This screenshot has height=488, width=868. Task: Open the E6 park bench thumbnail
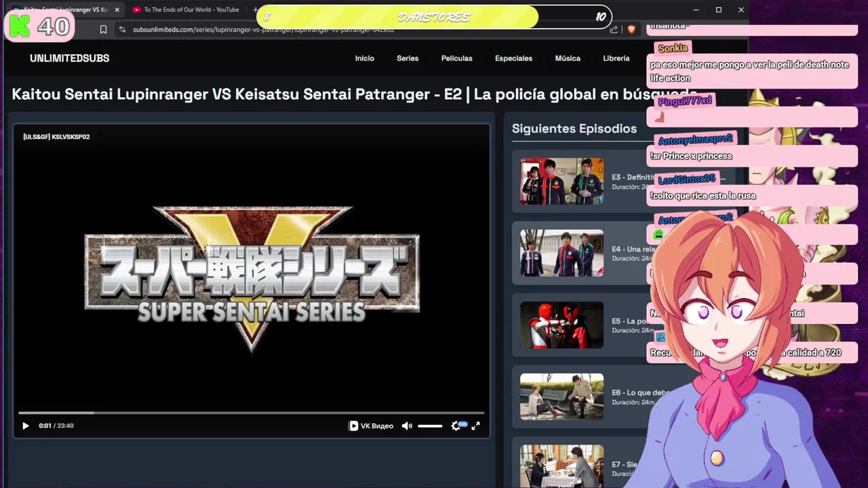click(x=561, y=396)
